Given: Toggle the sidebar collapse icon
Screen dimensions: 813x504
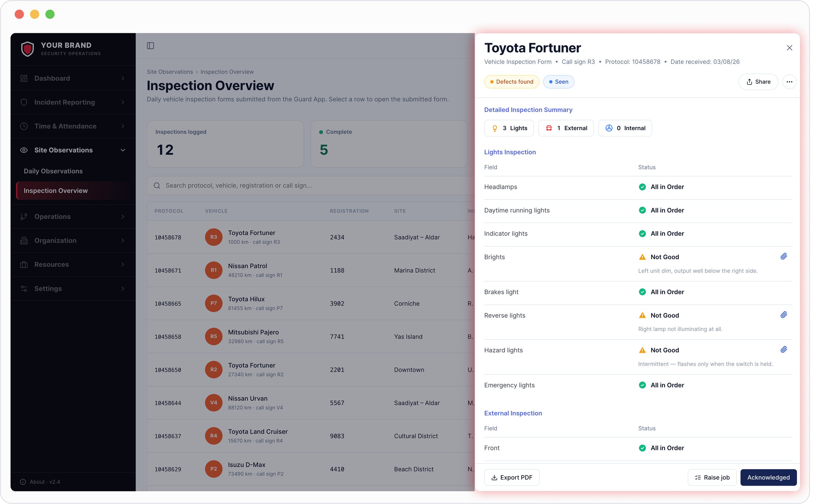Looking at the screenshot, I should pos(151,46).
